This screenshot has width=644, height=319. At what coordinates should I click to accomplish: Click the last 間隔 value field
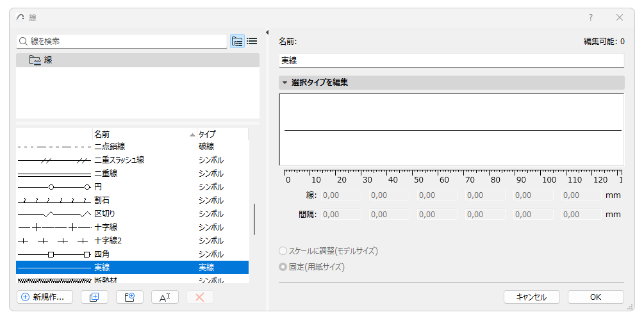click(x=581, y=215)
